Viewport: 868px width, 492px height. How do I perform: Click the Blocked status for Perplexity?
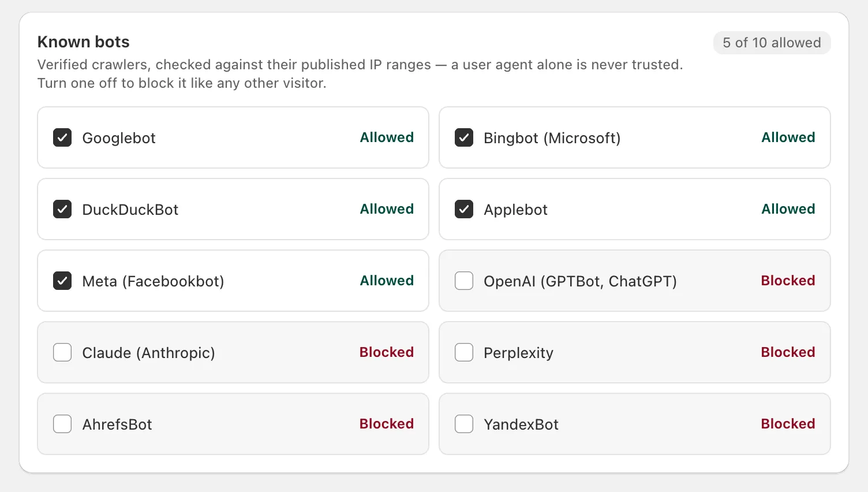tap(788, 352)
